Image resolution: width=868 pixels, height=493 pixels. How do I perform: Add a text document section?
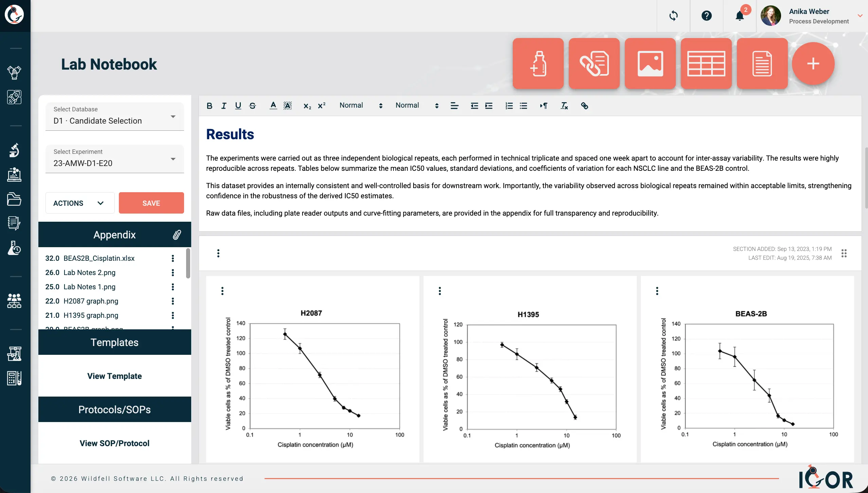pyautogui.click(x=762, y=63)
